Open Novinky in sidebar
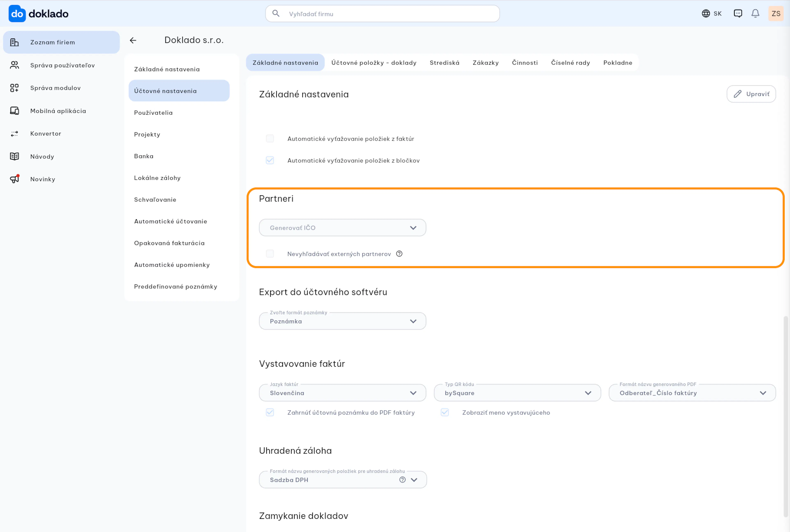This screenshot has width=790, height=532. (x=62, y=179)
